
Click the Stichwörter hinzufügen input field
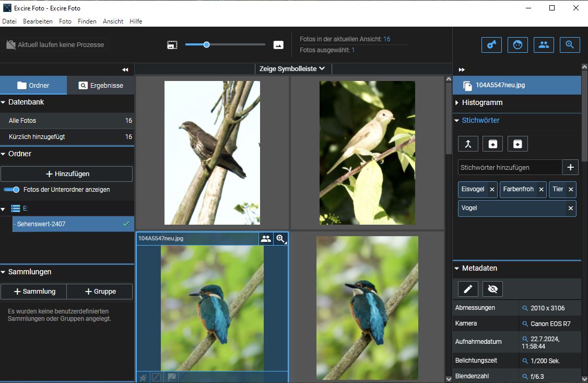click(509, 168)
